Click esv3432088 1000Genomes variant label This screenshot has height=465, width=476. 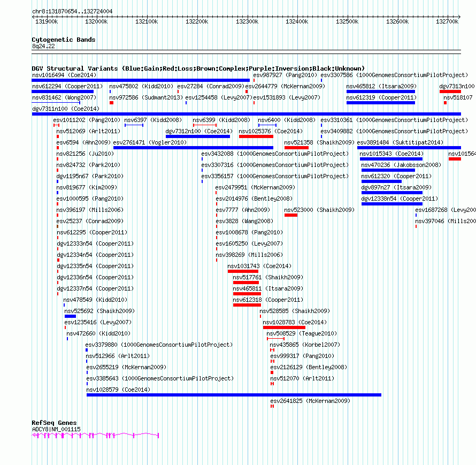(275, 154)
